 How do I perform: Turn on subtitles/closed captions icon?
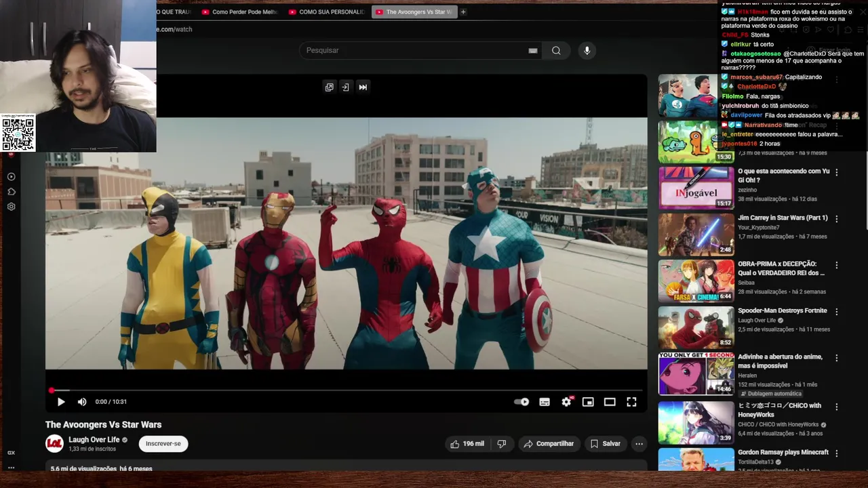pos(545,402)
